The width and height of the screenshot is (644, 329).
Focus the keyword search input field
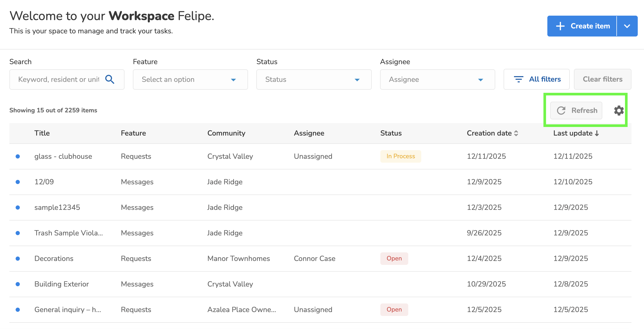coord(59,80)
